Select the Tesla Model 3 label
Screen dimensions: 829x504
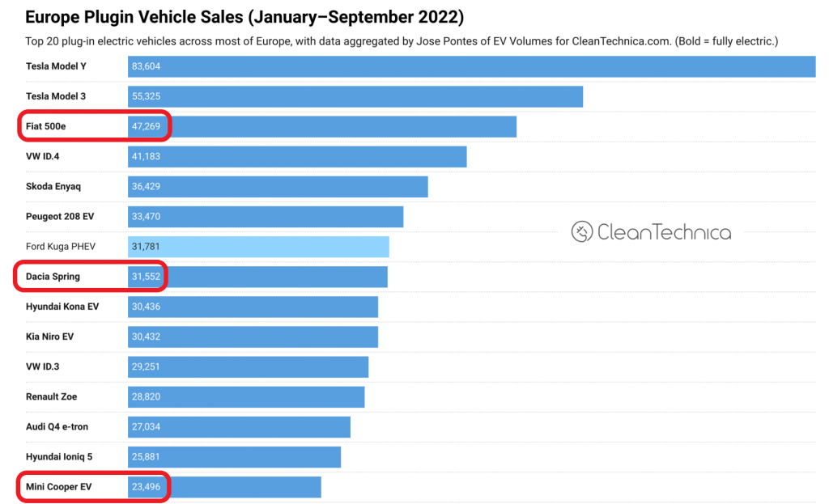coord(56,96)
